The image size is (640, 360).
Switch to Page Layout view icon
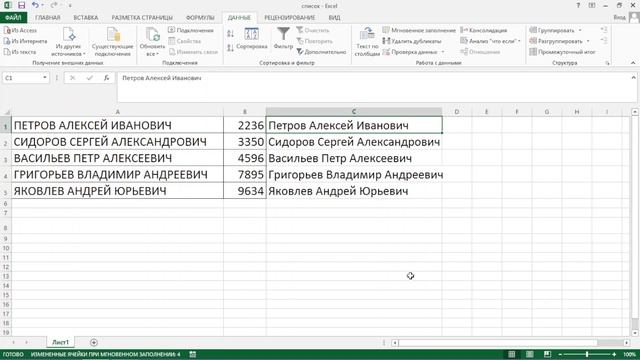(x=529, y=354)
